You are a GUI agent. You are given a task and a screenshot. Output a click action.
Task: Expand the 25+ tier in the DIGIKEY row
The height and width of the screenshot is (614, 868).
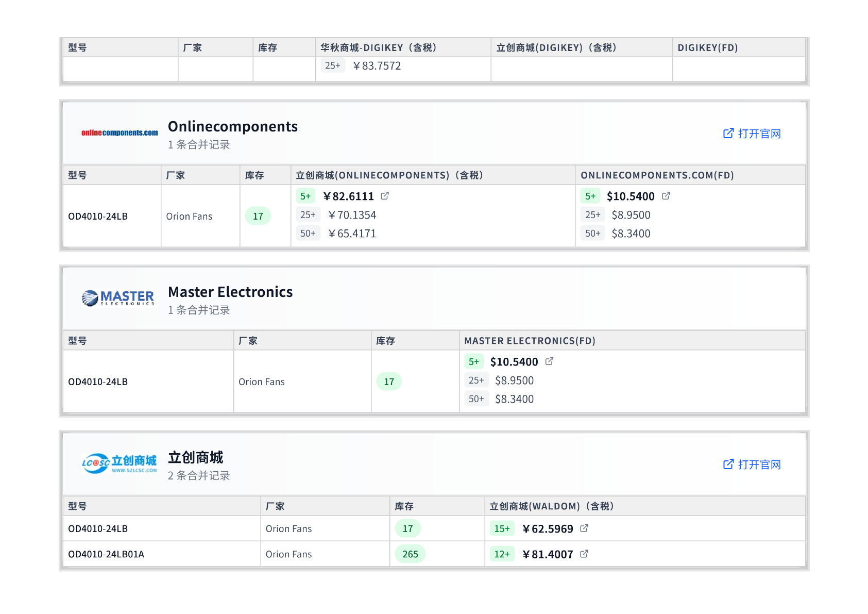tap(332, 65)
